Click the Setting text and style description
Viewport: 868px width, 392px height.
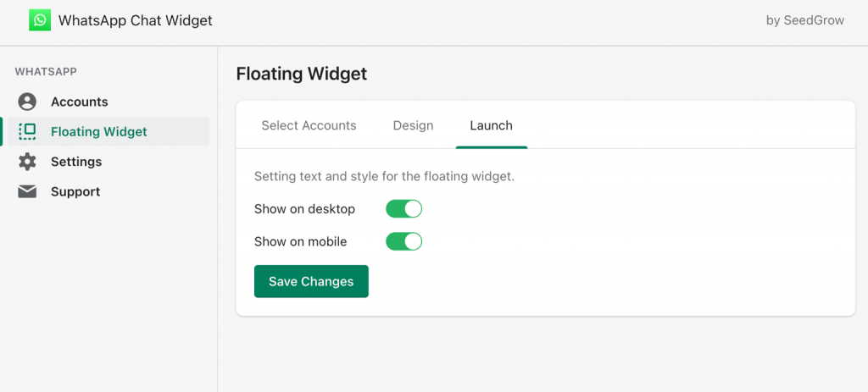(x=385, y=178)
